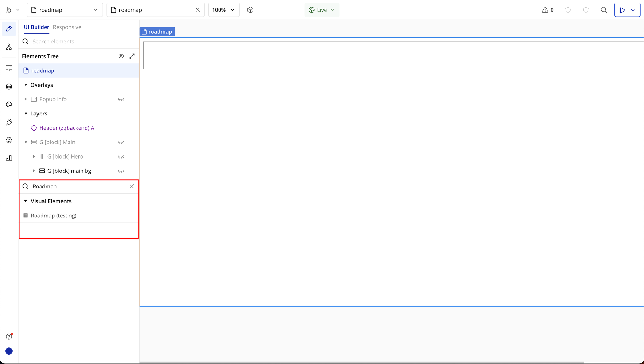Viewport: 644px width, 364px height.
Task: Open the 100% zoom dropdown
Action: [224, 10]
